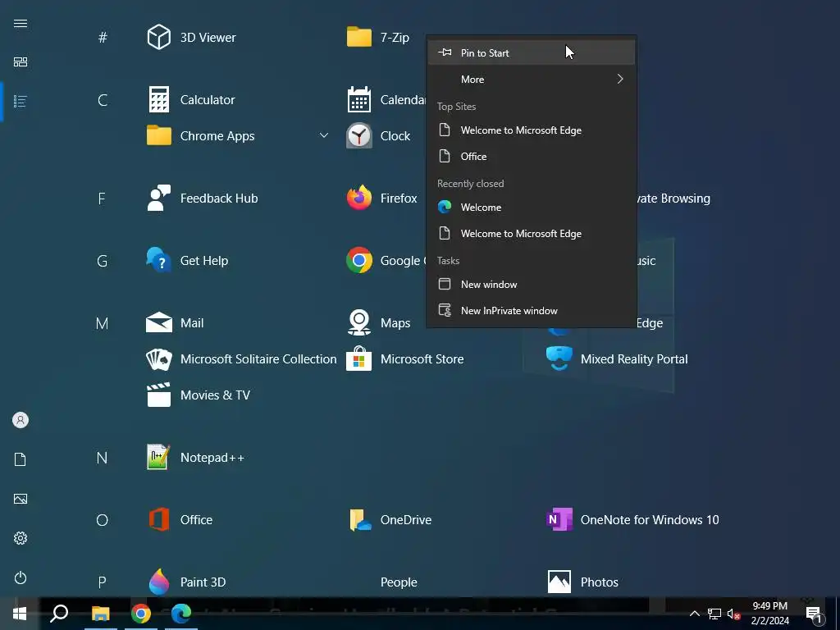Click the letter C group header
Screen dimensions: 840x630
coord(103,99)
